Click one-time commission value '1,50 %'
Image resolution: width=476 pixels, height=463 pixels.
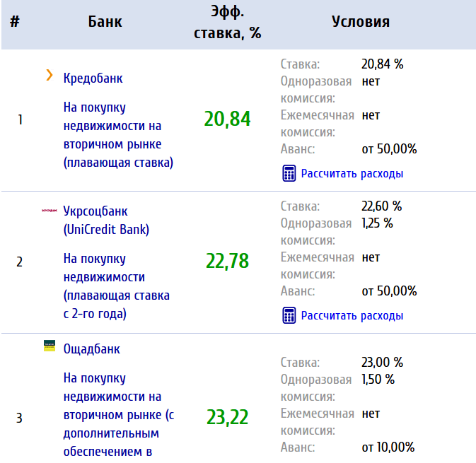coord(378,379)
